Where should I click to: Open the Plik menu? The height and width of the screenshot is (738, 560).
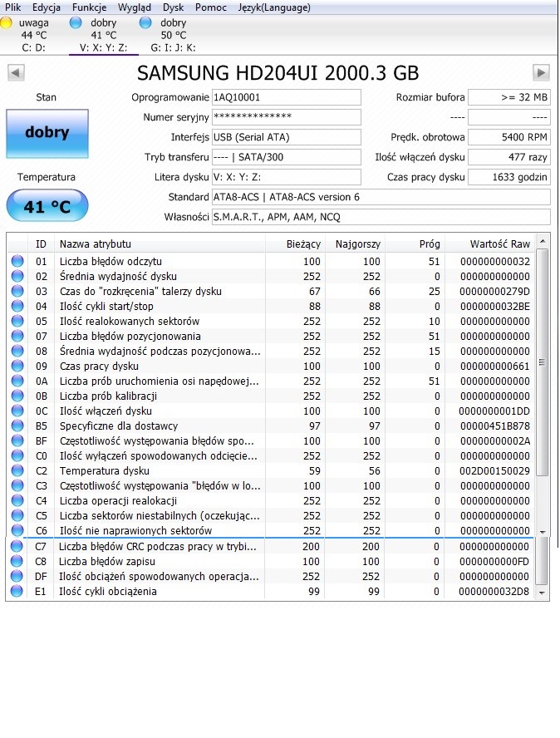12,7
